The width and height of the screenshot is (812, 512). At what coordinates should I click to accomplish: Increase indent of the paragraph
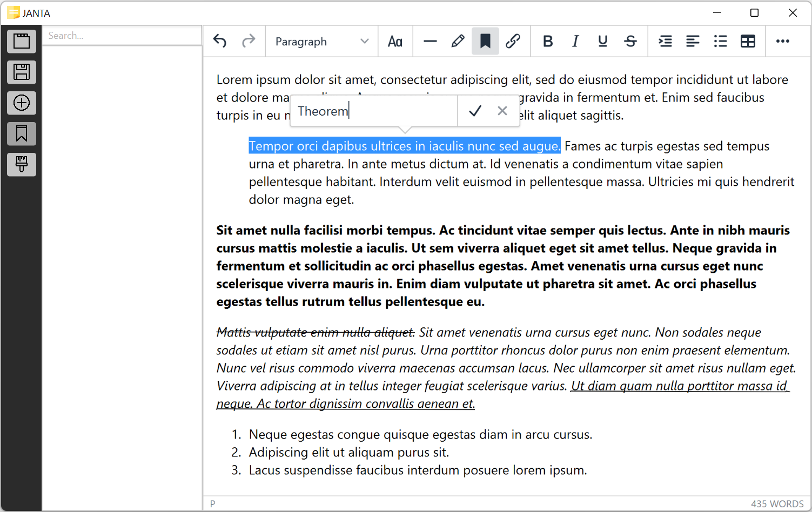click(666, 41)
